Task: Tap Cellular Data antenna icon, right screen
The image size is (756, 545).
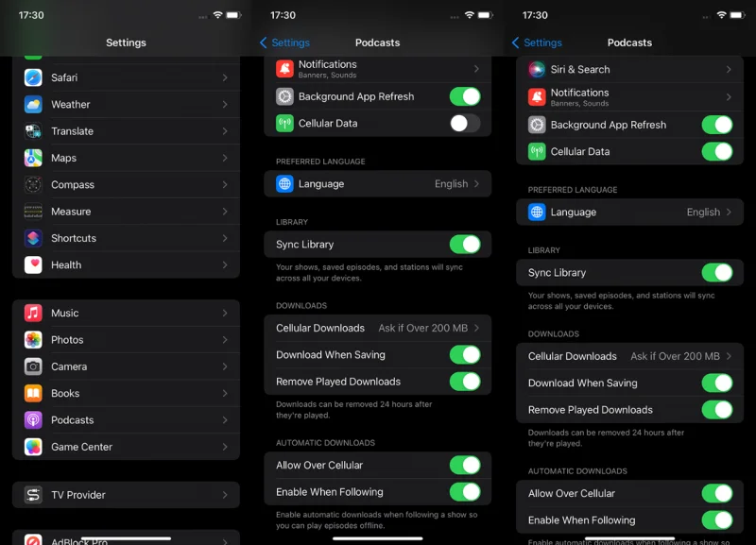Action: pyautogui.click(x=537, y=152)
